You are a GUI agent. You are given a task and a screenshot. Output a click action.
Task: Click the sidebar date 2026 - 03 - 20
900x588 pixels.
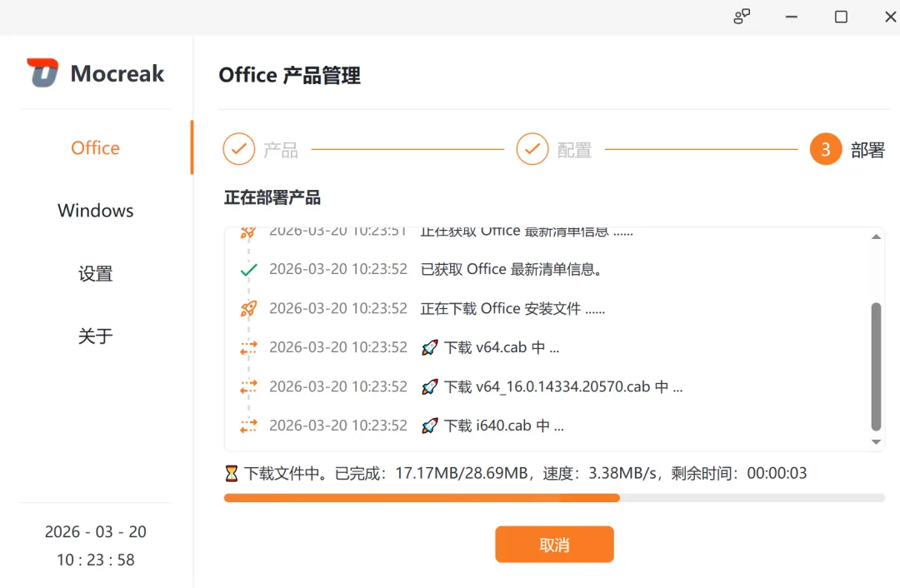tap(95, 531)
